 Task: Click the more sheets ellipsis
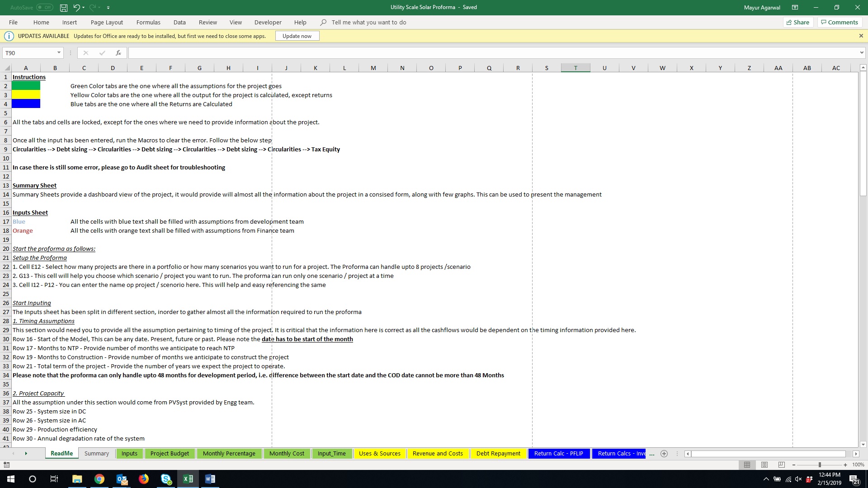652,454
